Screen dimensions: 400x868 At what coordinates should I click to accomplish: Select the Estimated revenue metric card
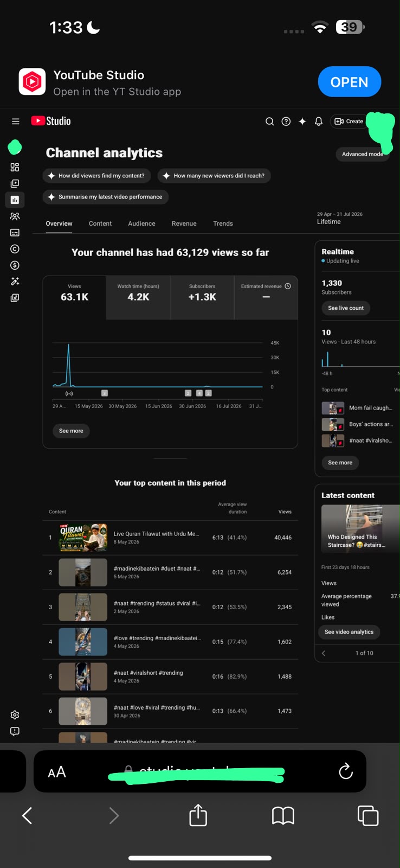click(266, 297)
